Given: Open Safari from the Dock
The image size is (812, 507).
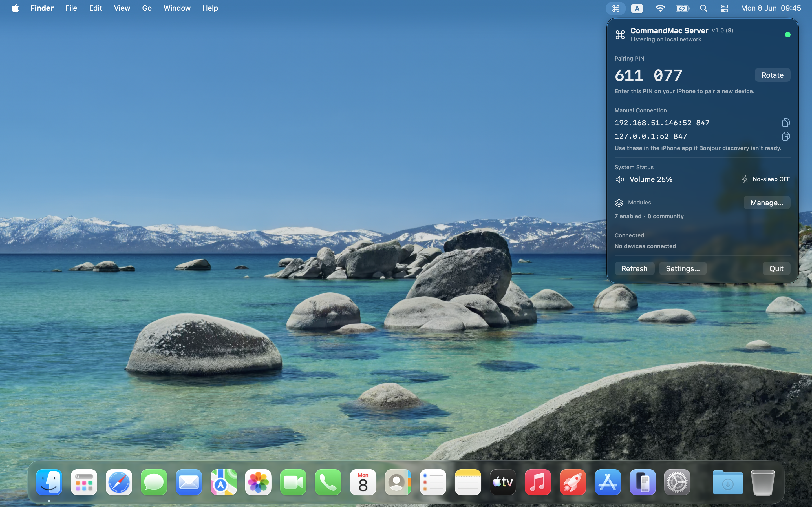Looking at the screenshot, I should 119,482.
